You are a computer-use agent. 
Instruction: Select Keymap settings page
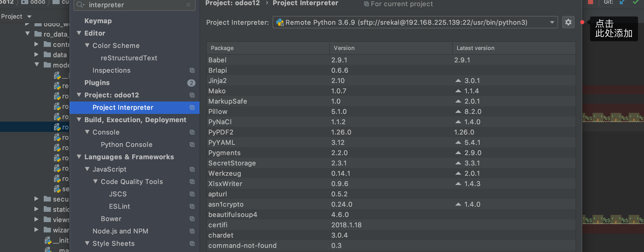coord(98,21)
